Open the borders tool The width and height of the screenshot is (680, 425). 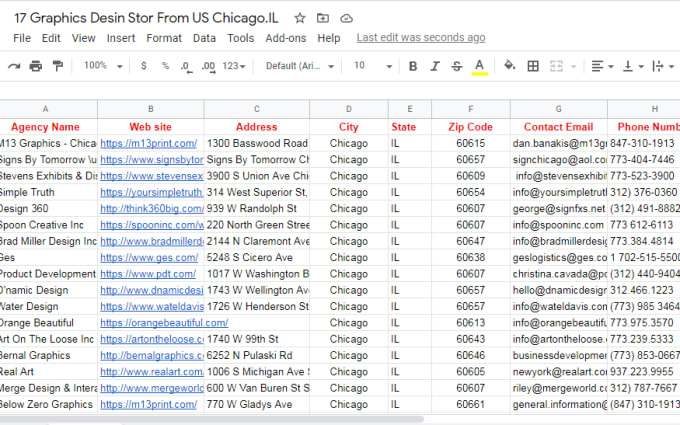click(x=533, y=66)
